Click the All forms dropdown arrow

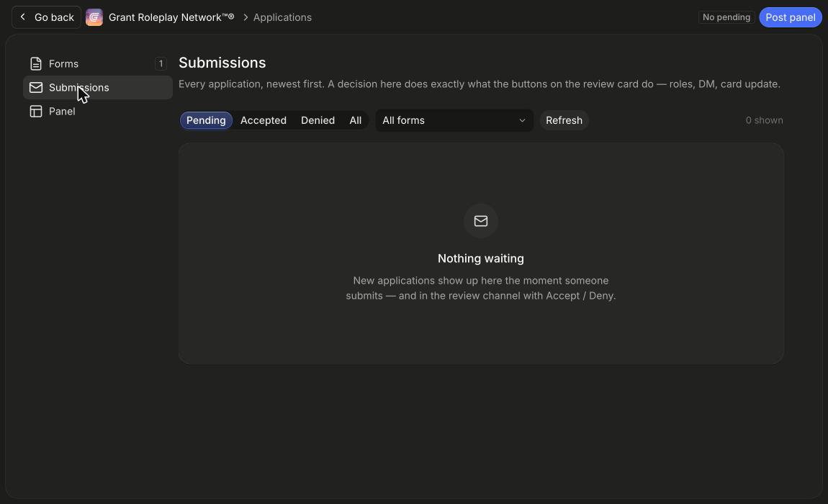[522, 120]
